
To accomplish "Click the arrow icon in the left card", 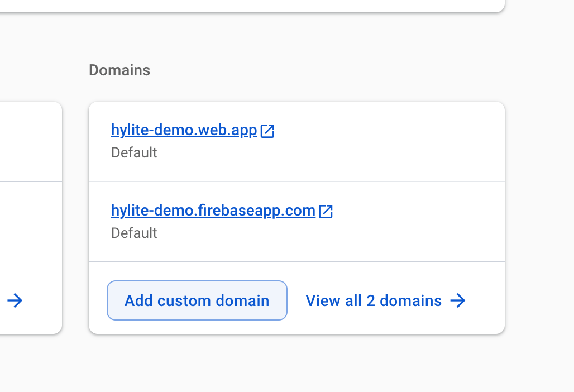I will point(15,301).
